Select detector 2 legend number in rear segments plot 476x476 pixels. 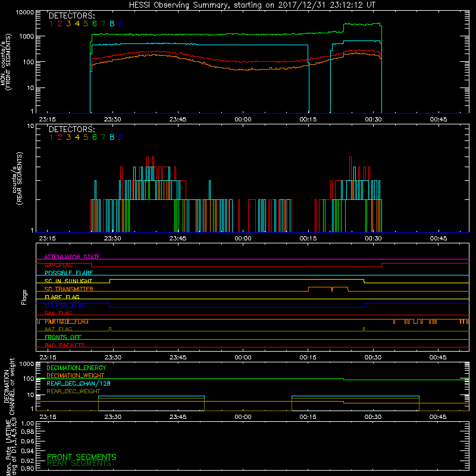(x=60, y=137)
